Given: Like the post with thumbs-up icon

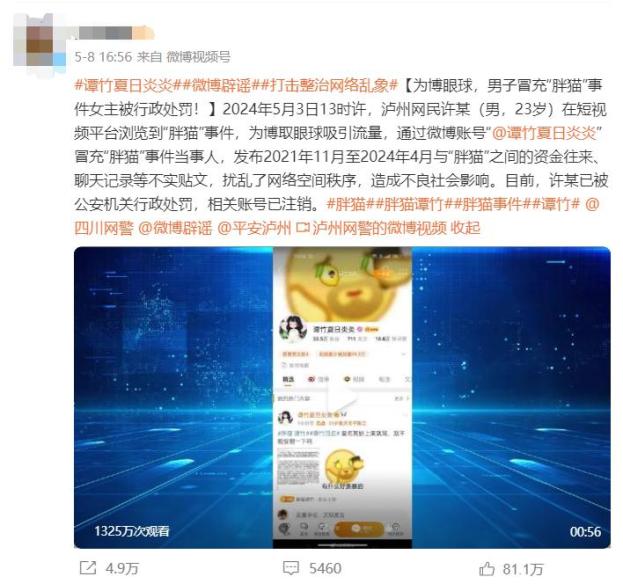Looking at the screenshot, I should coord(486,569).
